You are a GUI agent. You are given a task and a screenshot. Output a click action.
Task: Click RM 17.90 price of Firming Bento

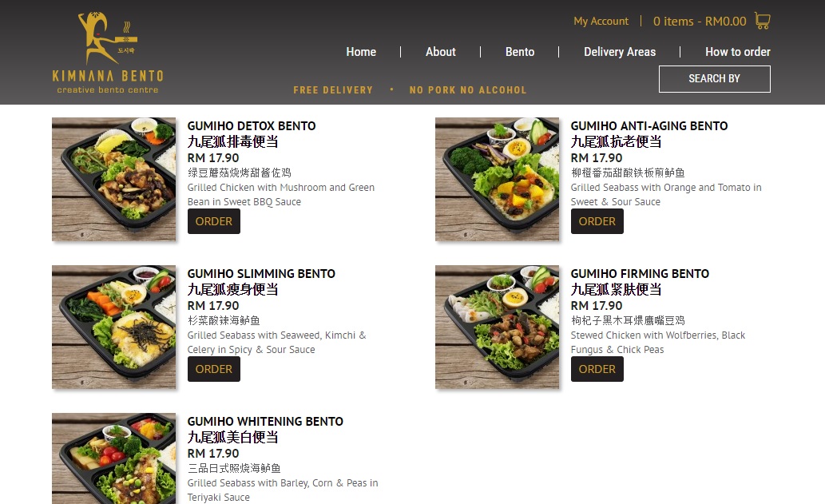[597, 306]
